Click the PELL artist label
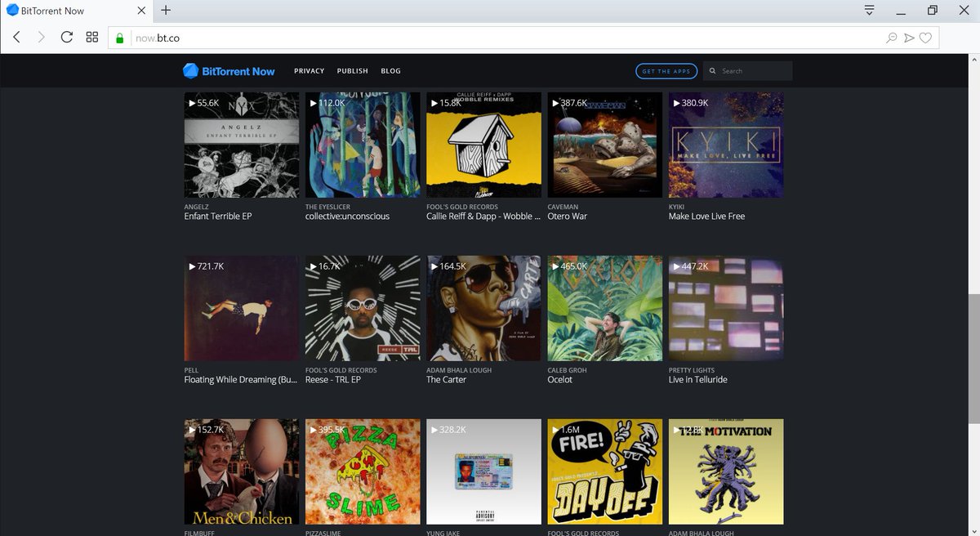The image size is (980, 536). tap(192, 370)
